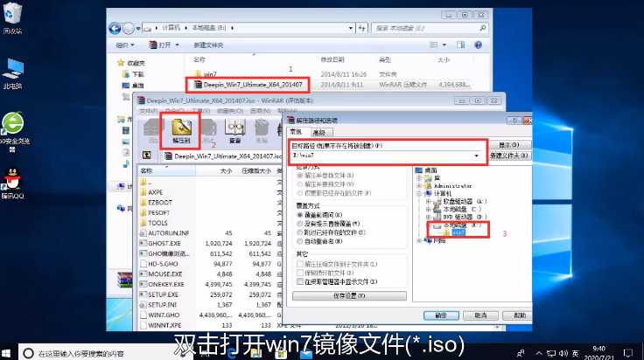
Task: Open the dropdown arrow beside Explorer's 打开 (Open) button
Action: point(178,45)
